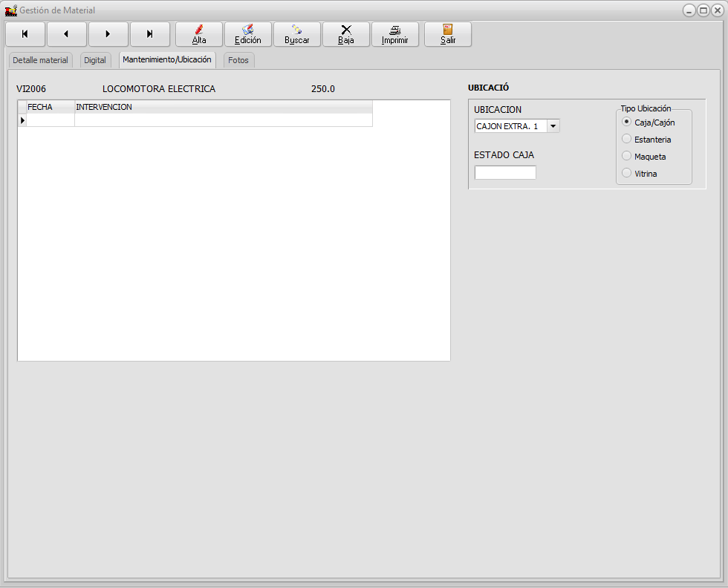
Task: Click the train icon in title bar
Action: [10, 10]
